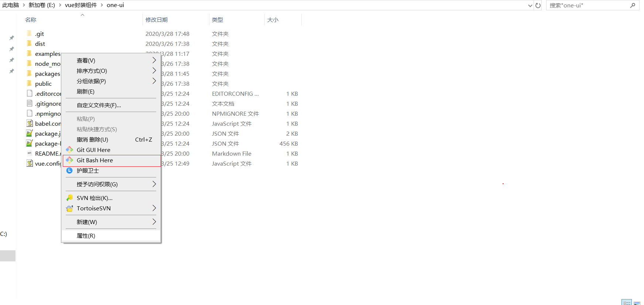The image size is (644, 305).
Task: Click the 护眼卫士 clock icon
Action: coord(69,170)
